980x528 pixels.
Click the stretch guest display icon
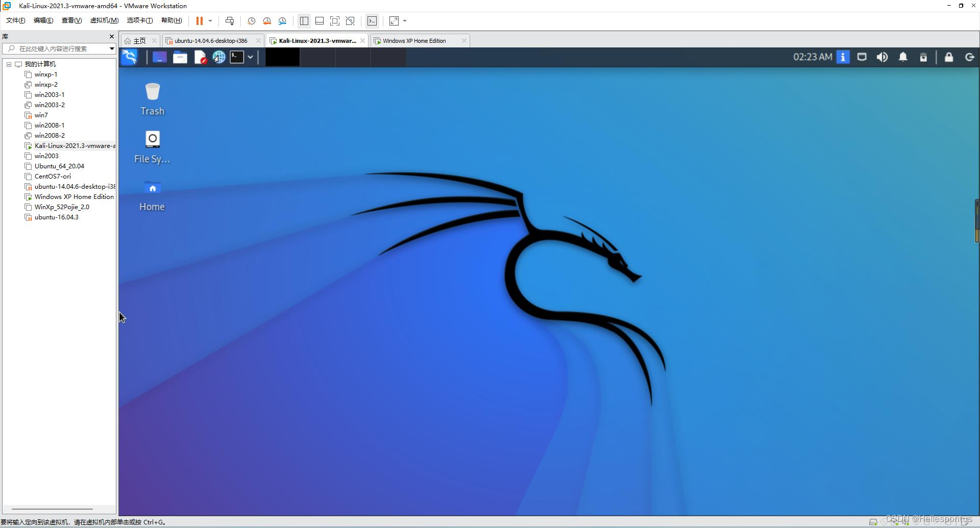(394, 21)
